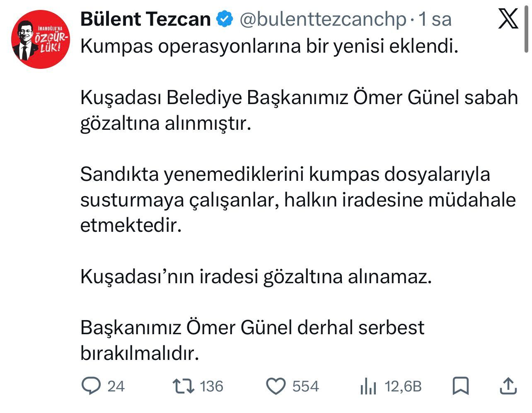Image resolution: width=532 pixels, height=413 pixels.
Task: Click the line "Kumpas operasyonlarına bir yenisi eklendi."
Action: coord(269,46)
